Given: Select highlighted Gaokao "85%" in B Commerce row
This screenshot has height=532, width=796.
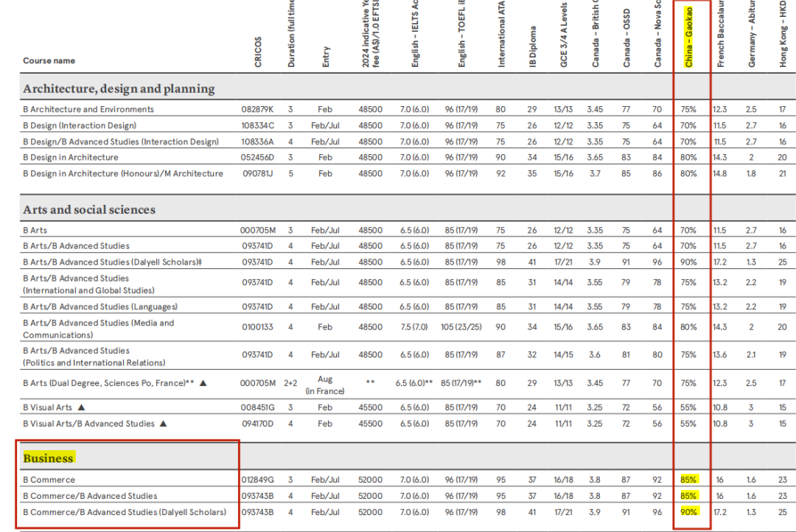Looking at the screenshot, I should click(x=689, y=480).
